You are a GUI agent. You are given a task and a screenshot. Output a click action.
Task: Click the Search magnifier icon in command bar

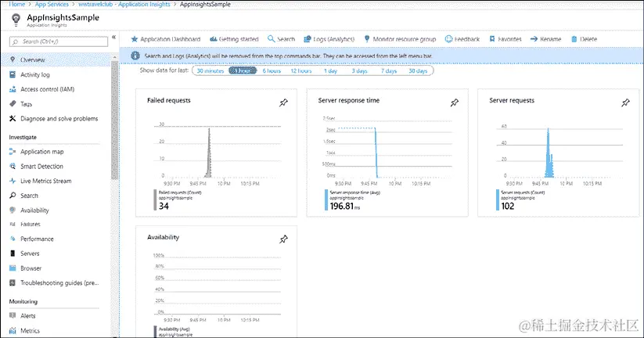[271, 38]
